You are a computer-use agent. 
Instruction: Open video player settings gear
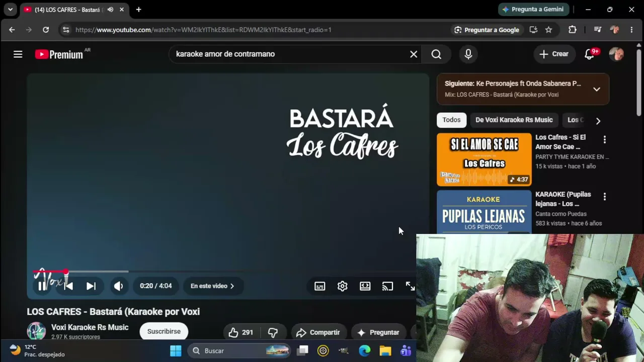pyautogui.click(x=343, y=286)
